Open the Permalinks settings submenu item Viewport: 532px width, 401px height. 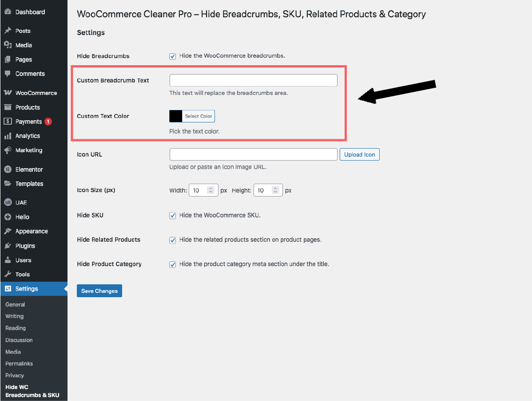pyautogui.click(x=19, y=363)
